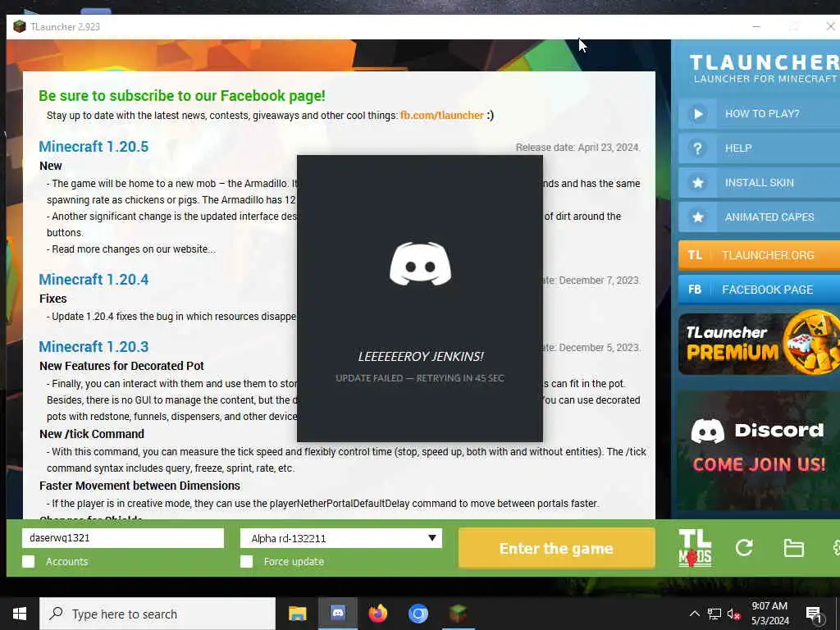The width and height of the screenshot is (840, 630).
Task: Click the TL label on TLauncher.org button
Action: [695, 255]
